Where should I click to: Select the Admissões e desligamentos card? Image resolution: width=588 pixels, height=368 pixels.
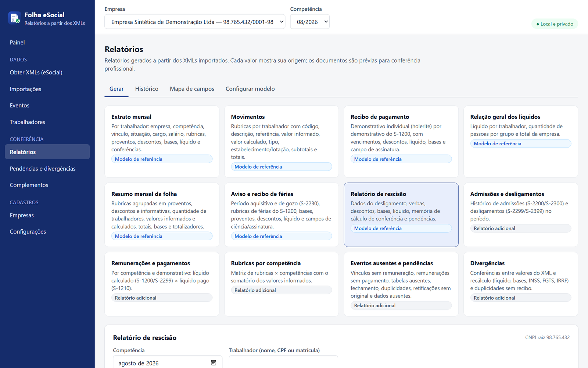[521, 215]
